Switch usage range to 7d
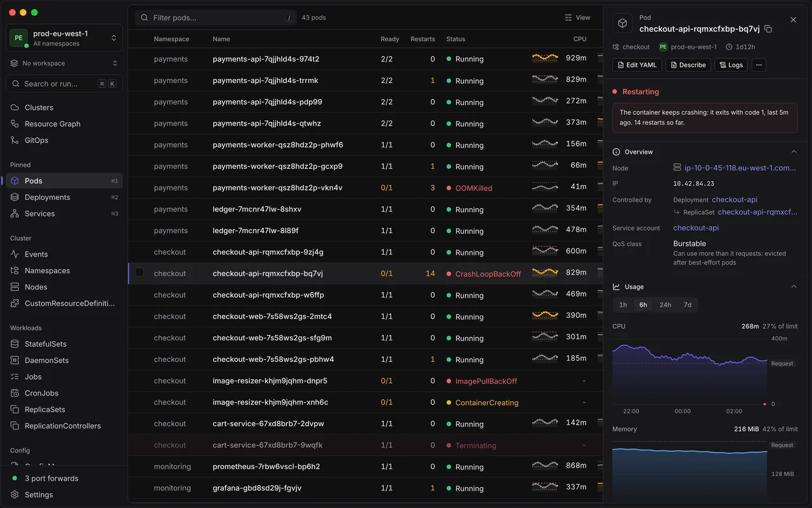Screen dimensions: 812x508 688,305
